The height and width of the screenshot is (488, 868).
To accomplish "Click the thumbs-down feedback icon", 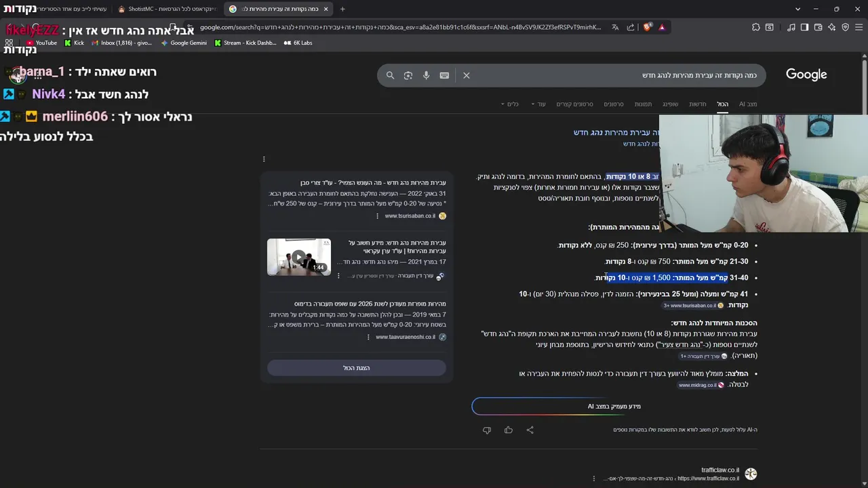I will click(487, 430).
